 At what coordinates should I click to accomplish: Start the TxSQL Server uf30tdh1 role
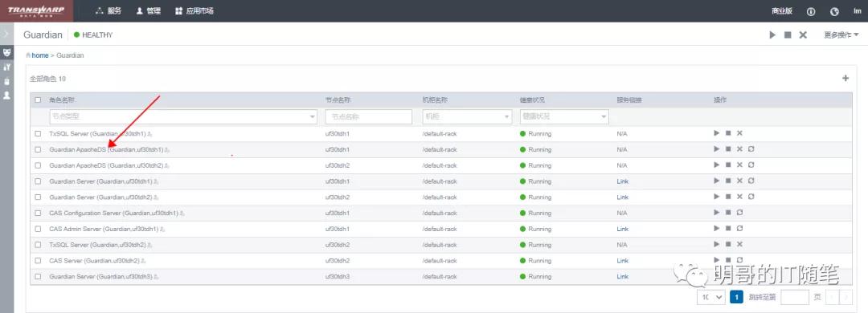tap(717, 133)
